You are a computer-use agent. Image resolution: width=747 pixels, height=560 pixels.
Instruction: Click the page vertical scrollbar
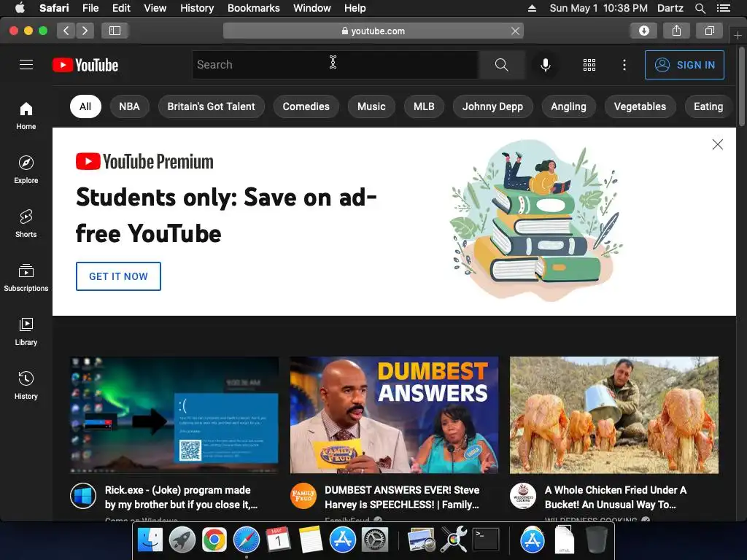click(741, 87)
